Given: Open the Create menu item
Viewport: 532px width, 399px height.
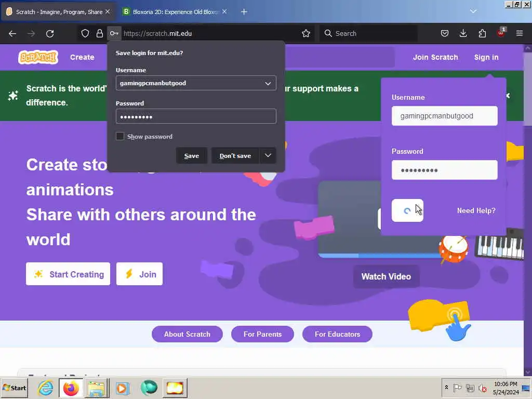Looking at the screenshot, I should tap(82, 57).
